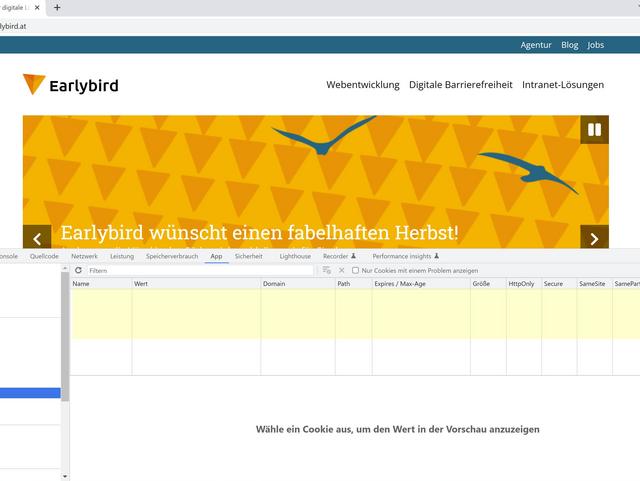Open the Jobs link
Viewport: 640px width, 481px height.
click(596, 45)
